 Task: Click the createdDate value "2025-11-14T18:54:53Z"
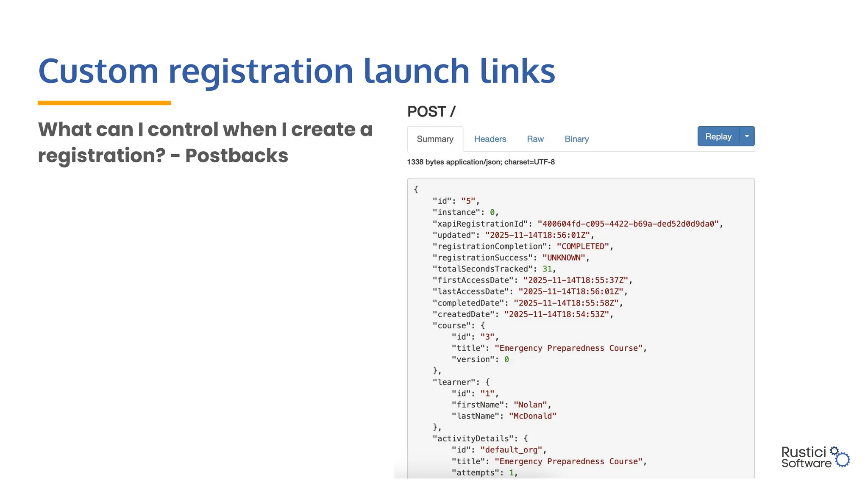tap(556, 314)
